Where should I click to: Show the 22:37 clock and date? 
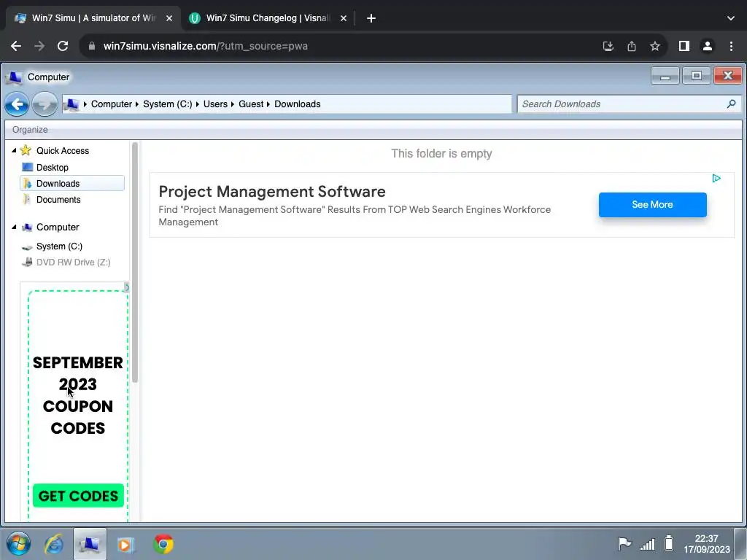pos(706,544)
